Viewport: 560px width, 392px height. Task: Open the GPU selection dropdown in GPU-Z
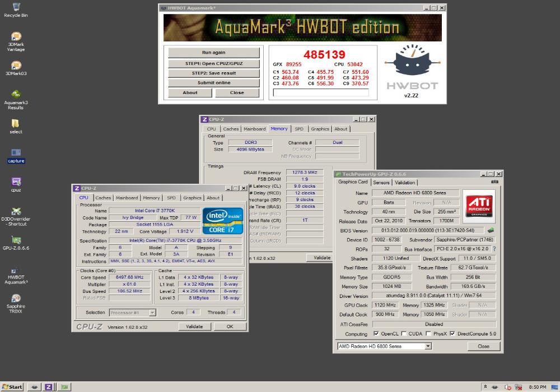pos(384,346)
